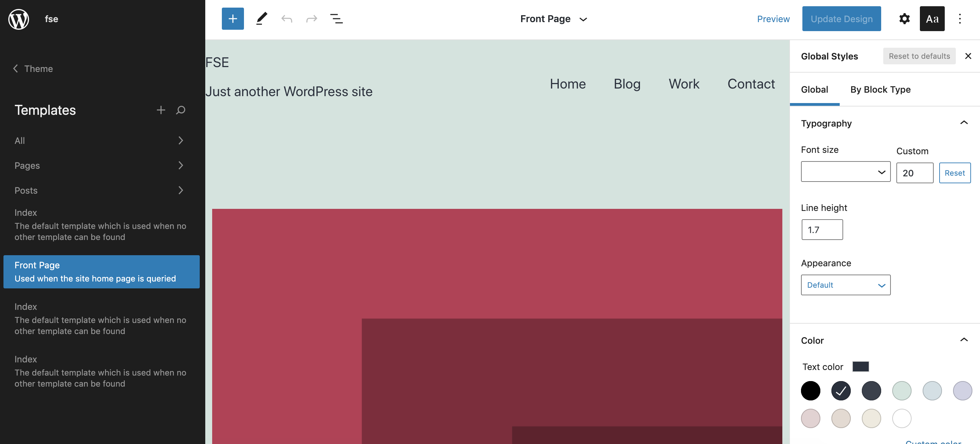Open the block inserter plus button

[x=233, y=19]
